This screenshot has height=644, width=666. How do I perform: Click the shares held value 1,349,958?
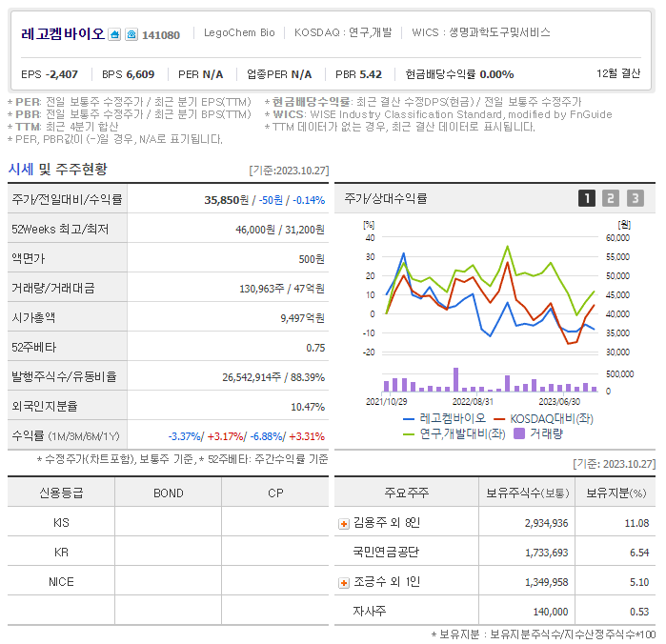[546, 582]
